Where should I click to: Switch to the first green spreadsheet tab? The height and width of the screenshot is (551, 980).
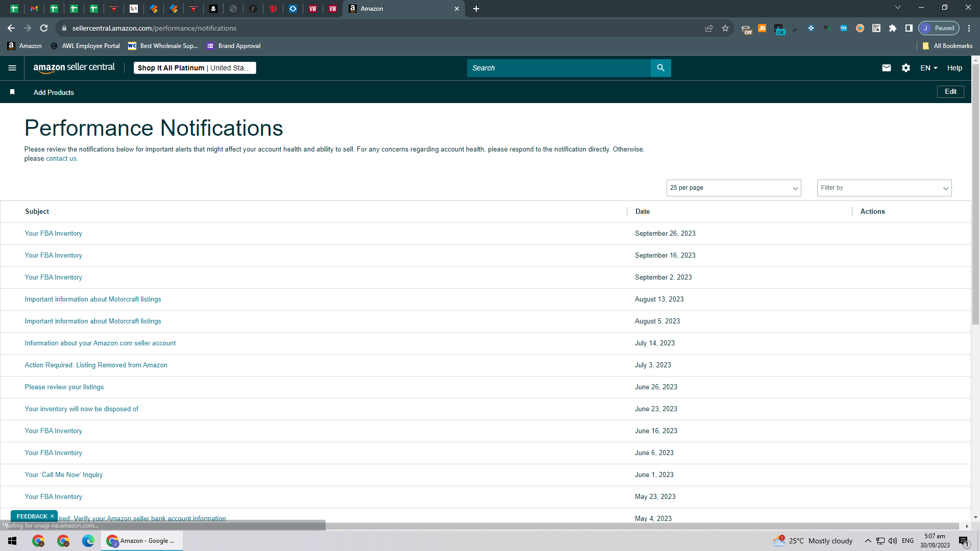[14, 9]
